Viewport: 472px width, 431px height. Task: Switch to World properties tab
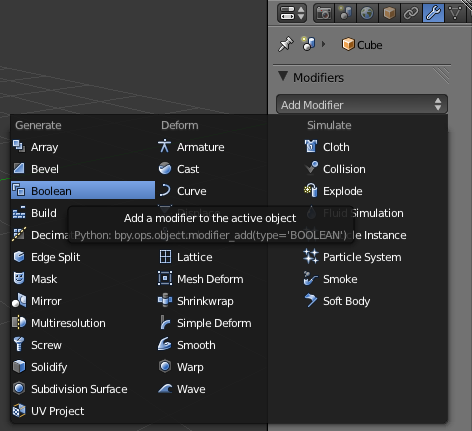367,13
